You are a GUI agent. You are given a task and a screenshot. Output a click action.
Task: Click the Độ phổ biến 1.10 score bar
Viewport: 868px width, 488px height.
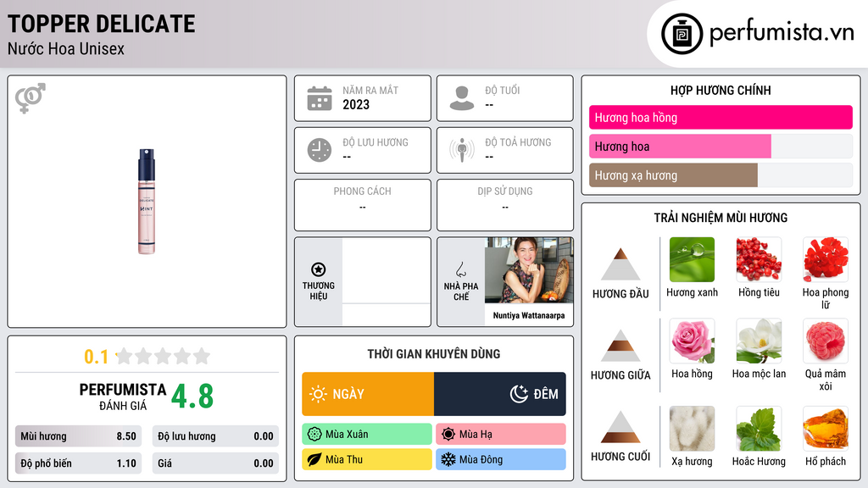[78, 463]
